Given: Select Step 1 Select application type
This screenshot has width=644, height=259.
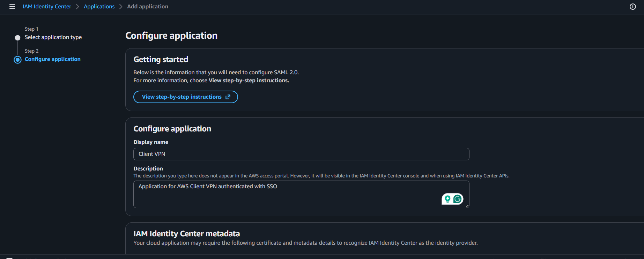Looking at the screenshot, I should pyautogui.click(x=53, y=37).
